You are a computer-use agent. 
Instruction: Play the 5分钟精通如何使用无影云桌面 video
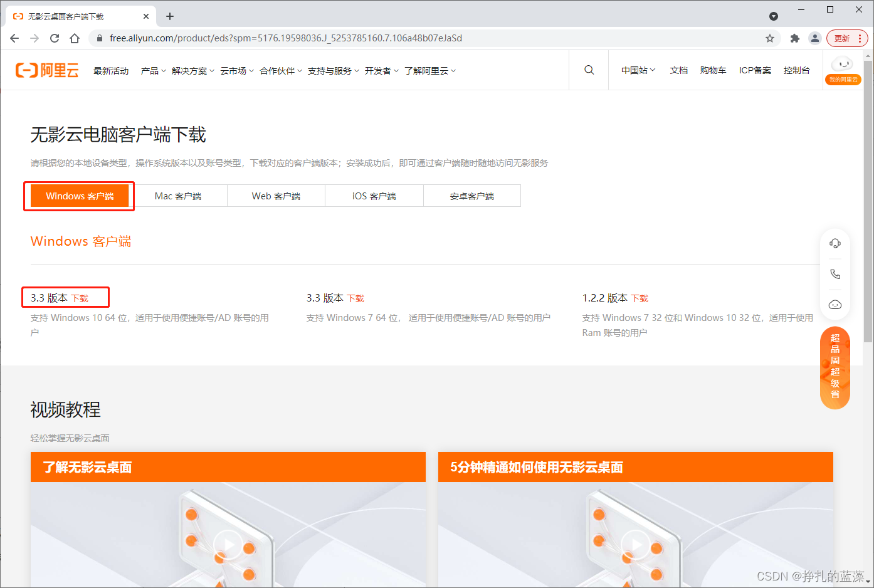pos(636,544)
